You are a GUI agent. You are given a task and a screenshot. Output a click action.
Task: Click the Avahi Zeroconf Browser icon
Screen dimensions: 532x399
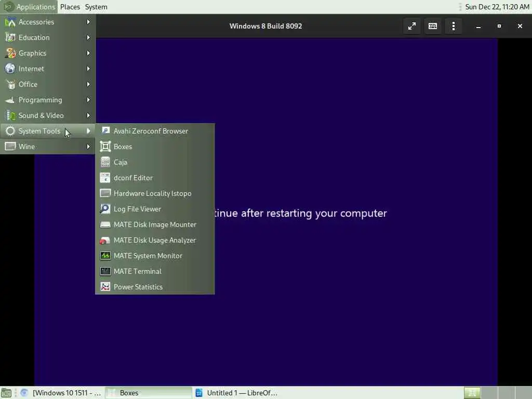click(x=105, y=131)
